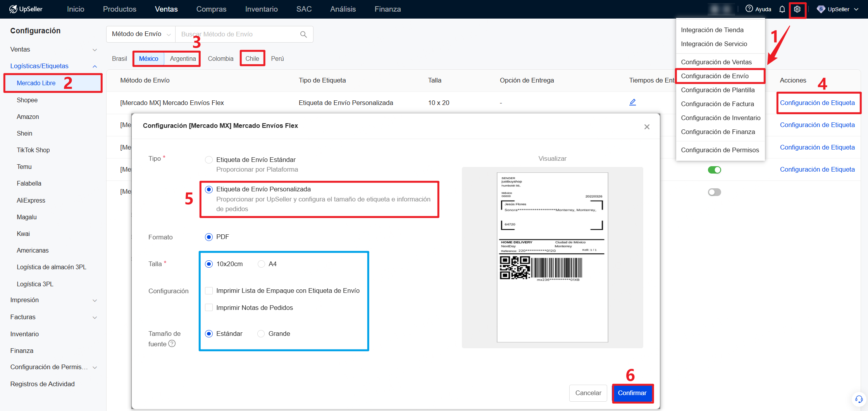Screen dimensions: 868x411
Task: Collapse the Logísticas/Etiquetas sidebar section
Action: pos(95,66)
